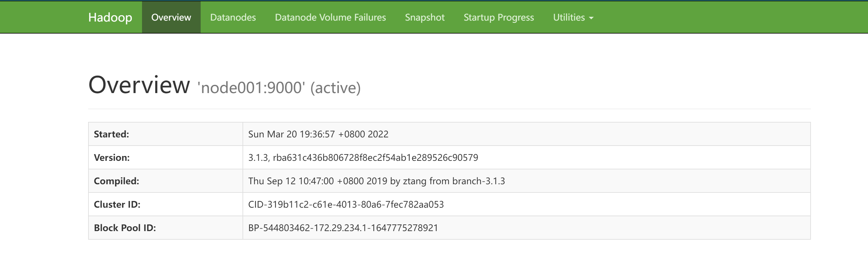The width and height of the screenshot is (868, 258).
Task: Open the Startup Progress tab
Action: [x=499, y=17]
